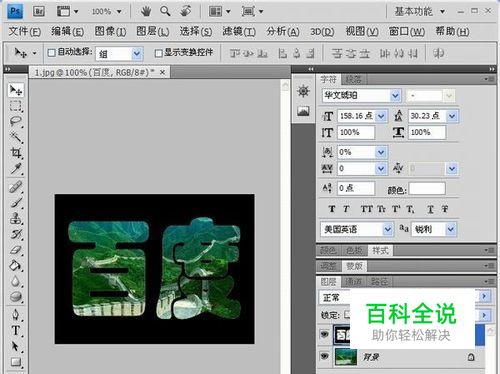Enable the 自动选择 checkbox
The width and height of the screenshot is (500, 374).
(51, 53)
